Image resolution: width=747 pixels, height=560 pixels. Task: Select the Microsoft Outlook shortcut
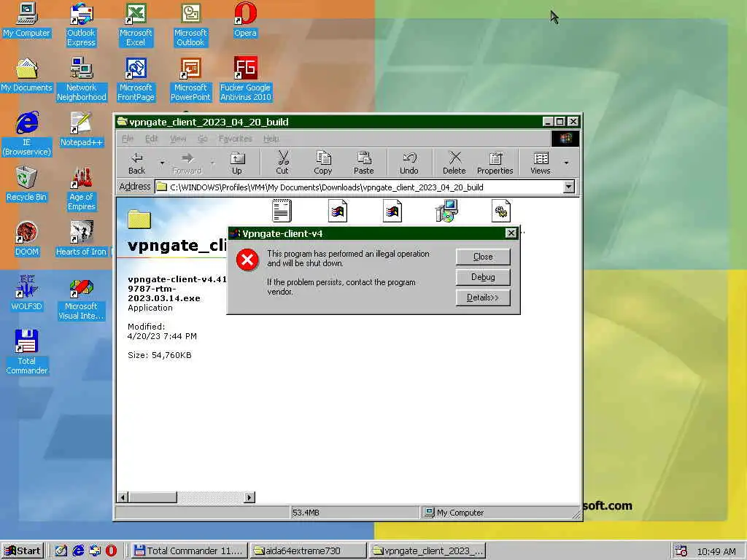point(190,25)
